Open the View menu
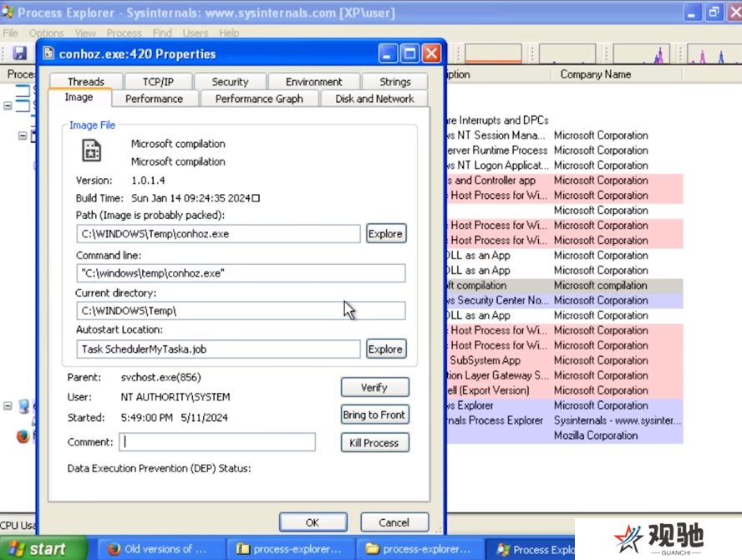Image resolution: width=742 pixels, height=560 pixels. tap(85, 33)
